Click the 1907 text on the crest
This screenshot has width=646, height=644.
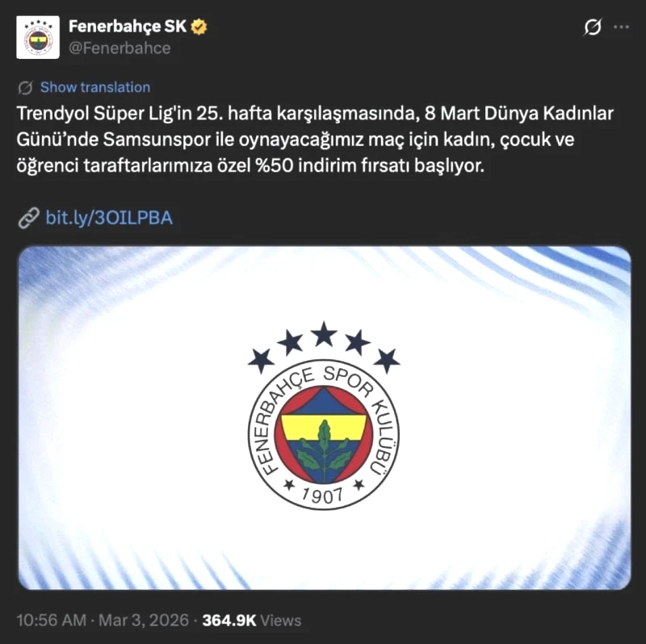pos(322,495)
